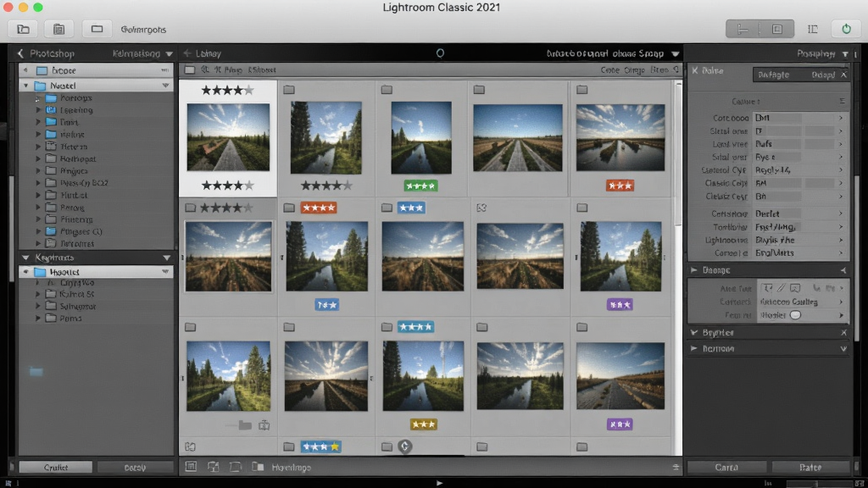
Task: Click the first tool icon in the Deange section
Action: (x=767, y=288)
